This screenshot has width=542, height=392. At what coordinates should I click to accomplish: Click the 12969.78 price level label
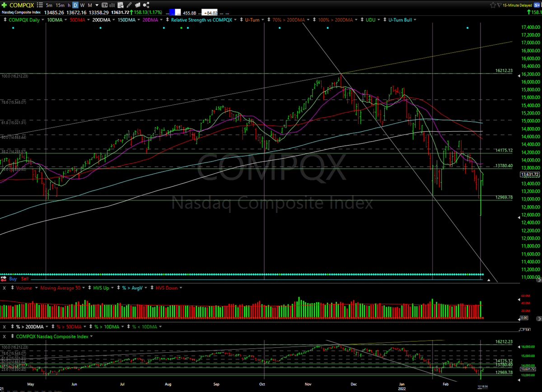(504, 197)
